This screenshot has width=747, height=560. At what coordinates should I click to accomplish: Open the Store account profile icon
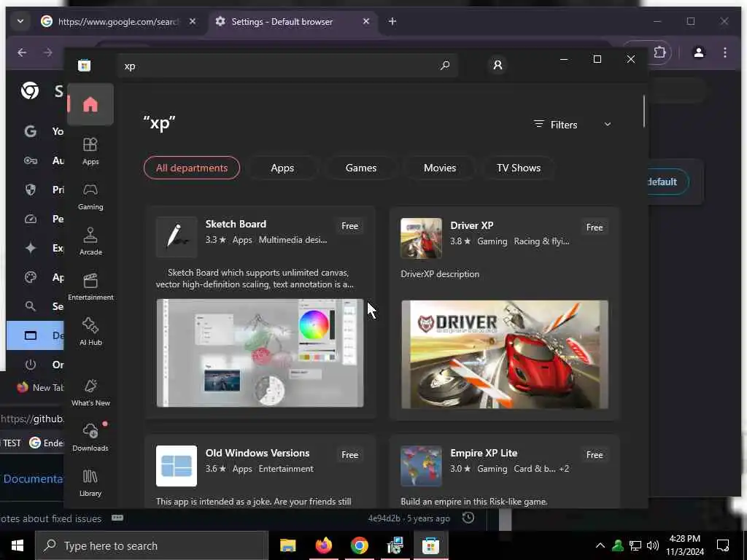point(498,65)
